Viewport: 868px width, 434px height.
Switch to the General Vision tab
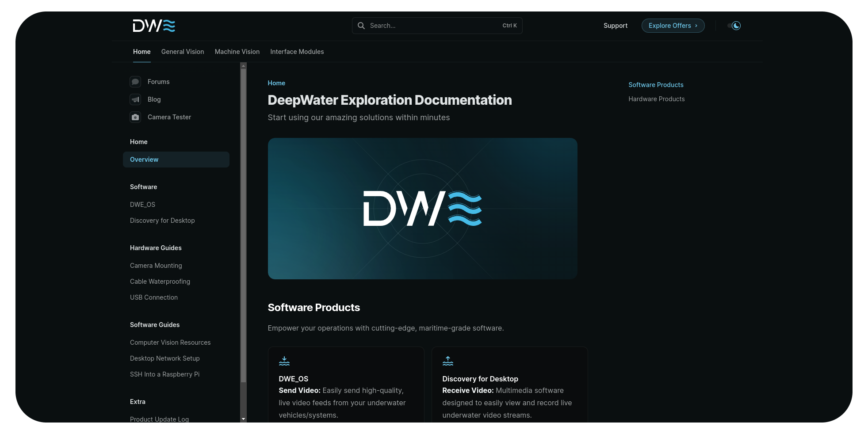183,52
